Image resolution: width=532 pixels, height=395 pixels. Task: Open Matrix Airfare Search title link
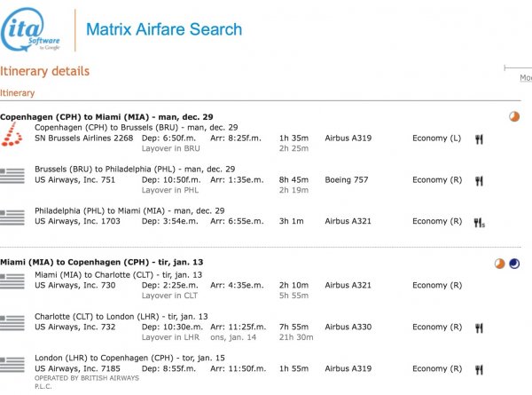164,29
